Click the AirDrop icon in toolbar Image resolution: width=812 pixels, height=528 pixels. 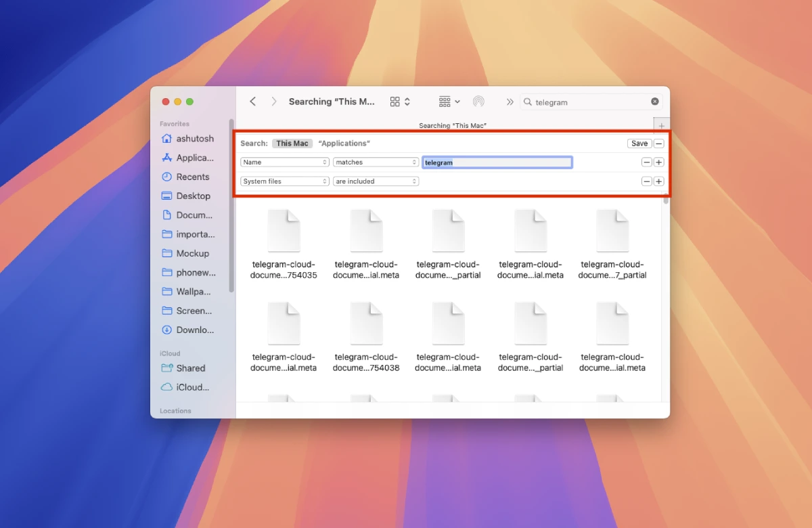(x=478, y=102)
